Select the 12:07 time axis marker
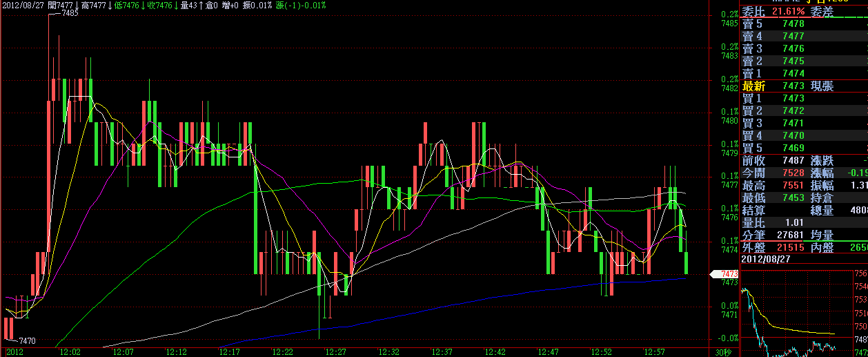This screenshot has height=357, width=868. pyautogui.click(x=124, y=352)
